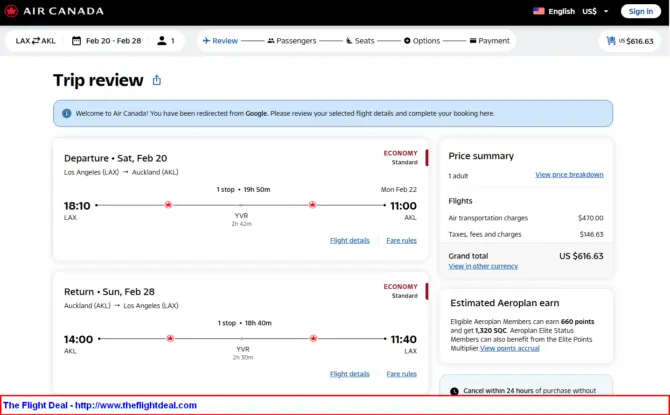Click the Mon Feb 22 arrival date

click(x=399, y=189)
